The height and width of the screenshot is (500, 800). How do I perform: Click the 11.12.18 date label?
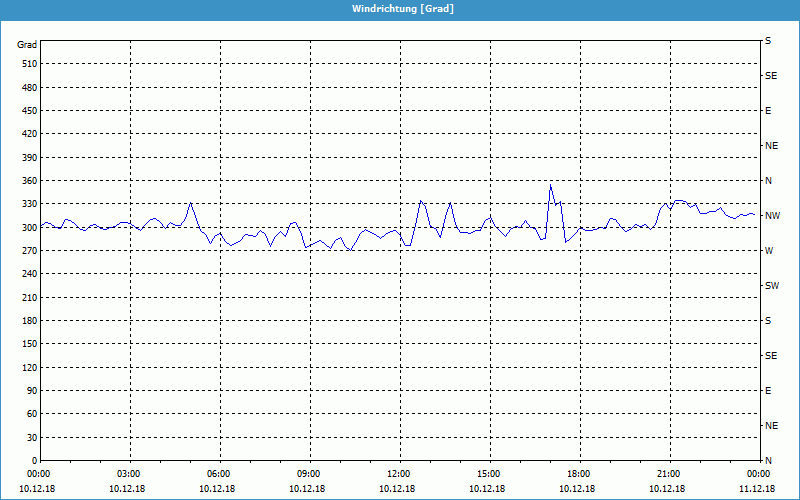coord(757,489)
